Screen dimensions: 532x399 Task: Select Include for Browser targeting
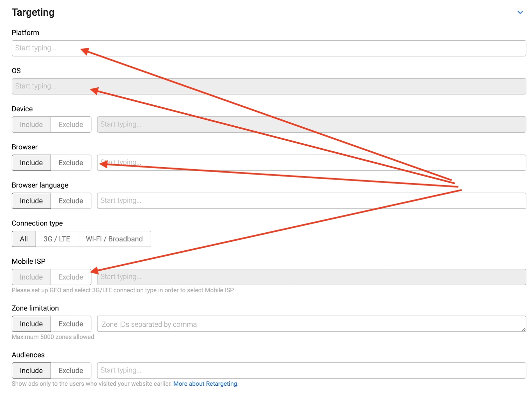coord(31,163)
